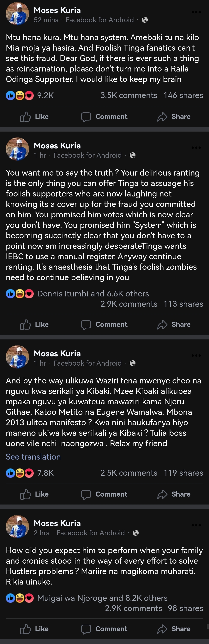Comment on the delirious ranting post

(x=104, y=325)
